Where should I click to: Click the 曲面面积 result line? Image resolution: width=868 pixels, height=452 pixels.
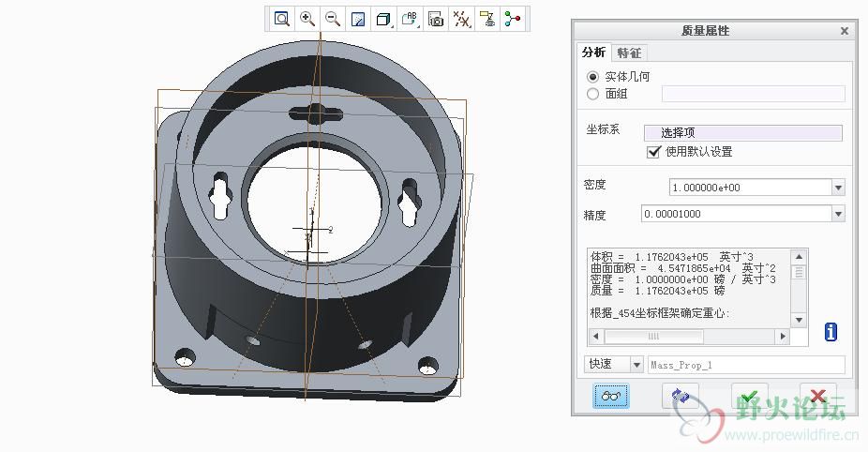[683, 268]
